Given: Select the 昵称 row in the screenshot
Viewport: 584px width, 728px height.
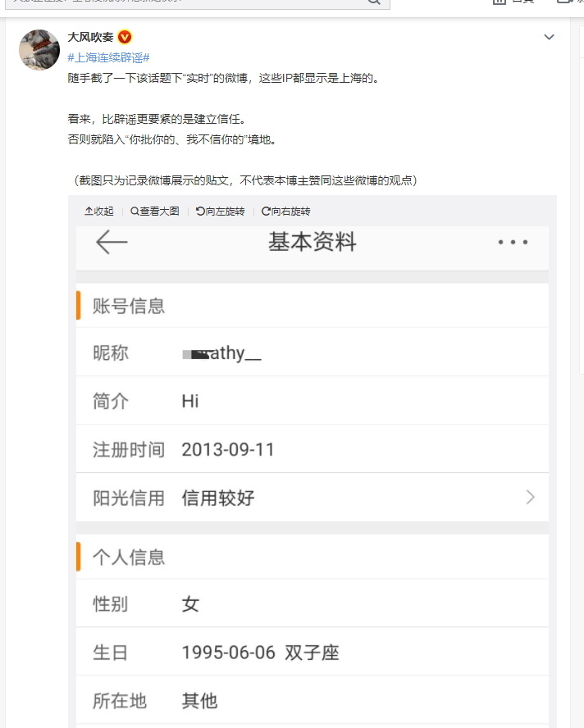Looking at the screenshot, I should point(313,353).
